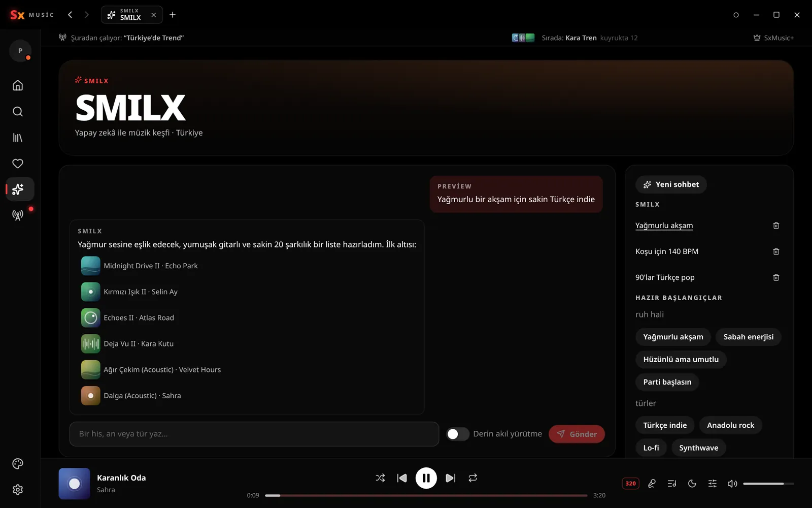Screen dimensions: 812x508
Task: Select the Anadolu rock genre chip
Action: tap(731, 425)
